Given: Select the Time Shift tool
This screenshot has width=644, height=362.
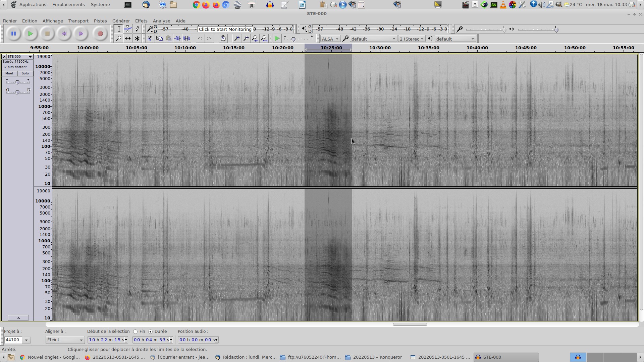Looking at the screenshot, I should [x=128, y=39].
